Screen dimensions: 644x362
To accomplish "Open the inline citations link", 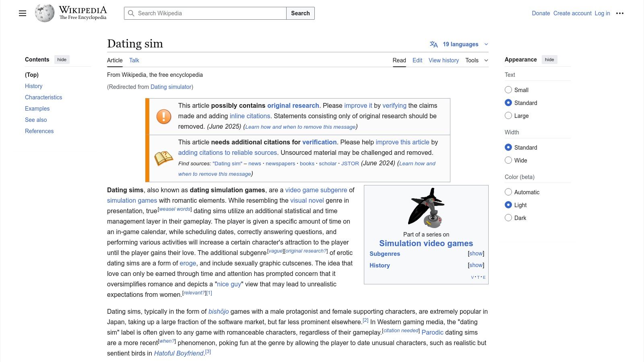I will [250, 116].
